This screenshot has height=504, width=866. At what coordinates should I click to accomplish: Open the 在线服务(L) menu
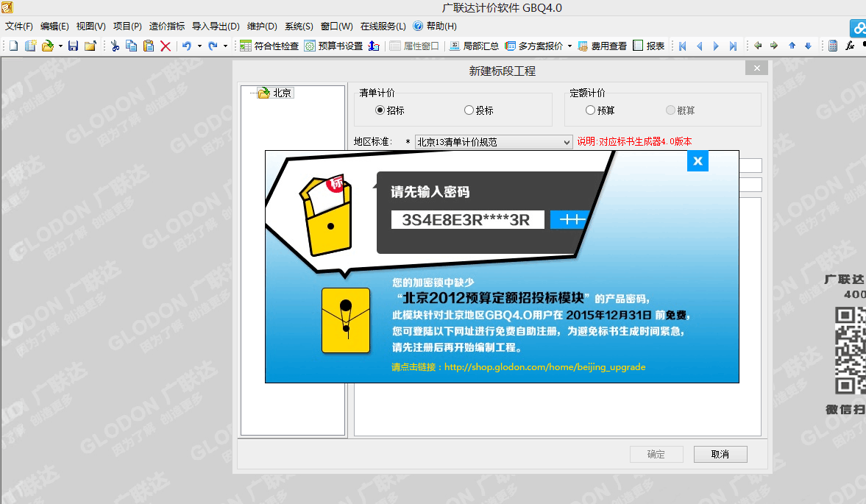click(x=383, y=26)
